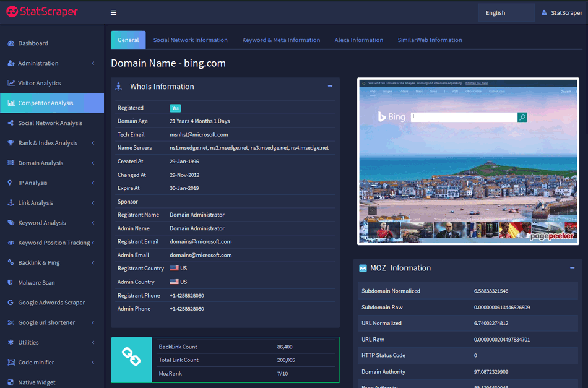Click the Visitor Analytics line chart icon
This screenshot has width=588, height=388.
click(x=11, y=83)
